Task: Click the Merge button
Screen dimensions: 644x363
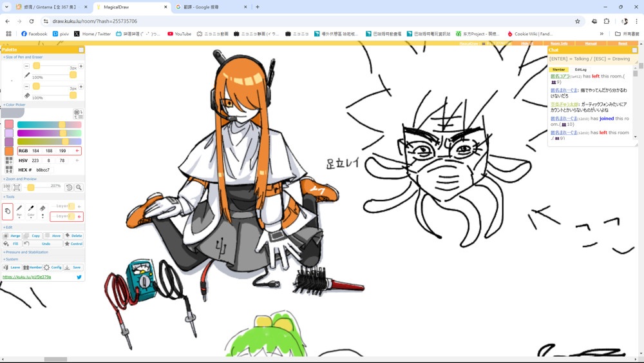Action: (12, 236)
